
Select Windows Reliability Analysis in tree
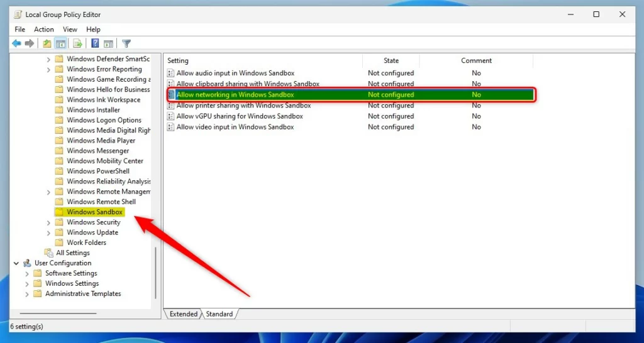[108, 182]
